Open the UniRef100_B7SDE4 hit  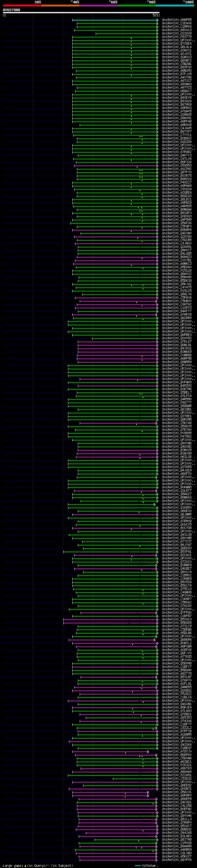[x=176, y=44]
